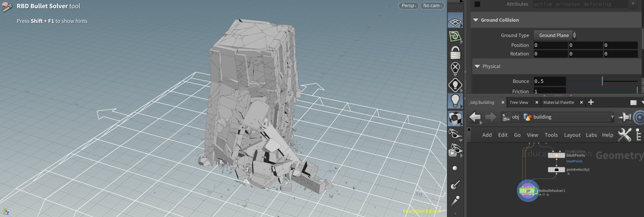
Task: Expand the toolbar collapse arrow beside Add
Action: click(x=469, y=129)
